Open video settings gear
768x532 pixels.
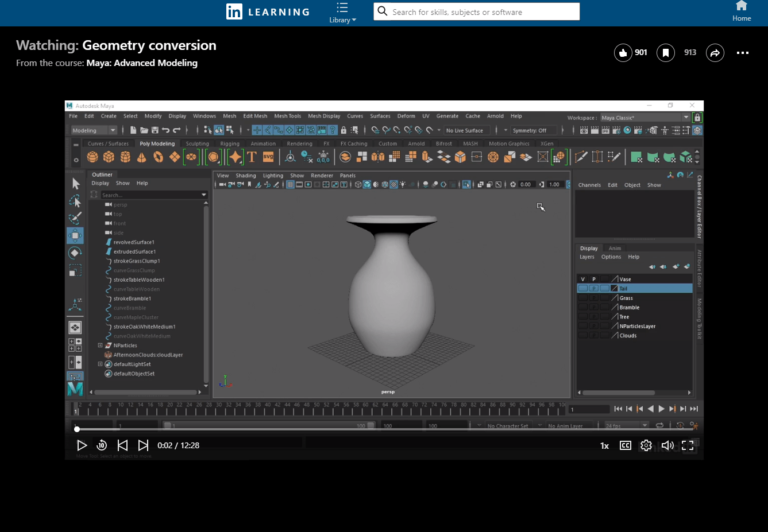[x=646, y=445]
